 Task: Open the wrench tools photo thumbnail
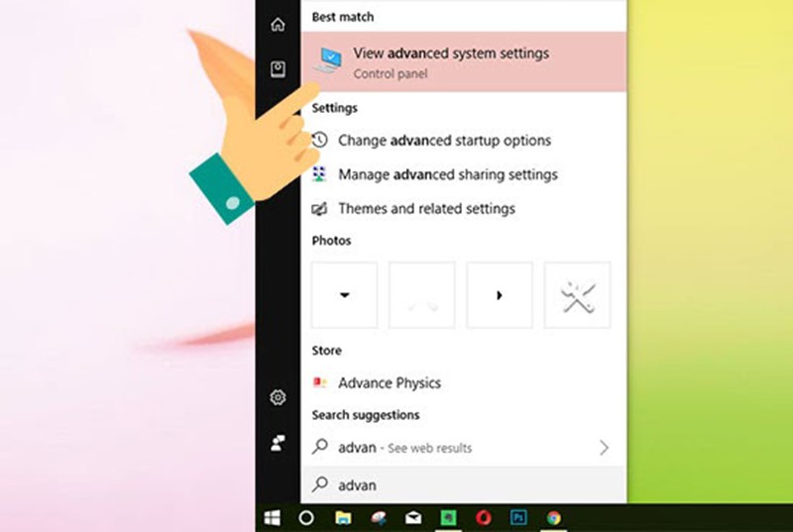577,295
